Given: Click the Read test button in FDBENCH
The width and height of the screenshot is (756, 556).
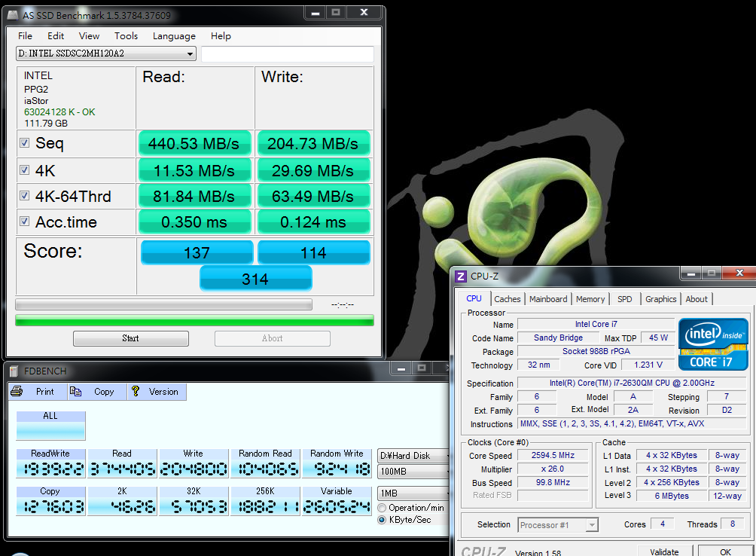Looking at the screenshot, I should (122, 463).
